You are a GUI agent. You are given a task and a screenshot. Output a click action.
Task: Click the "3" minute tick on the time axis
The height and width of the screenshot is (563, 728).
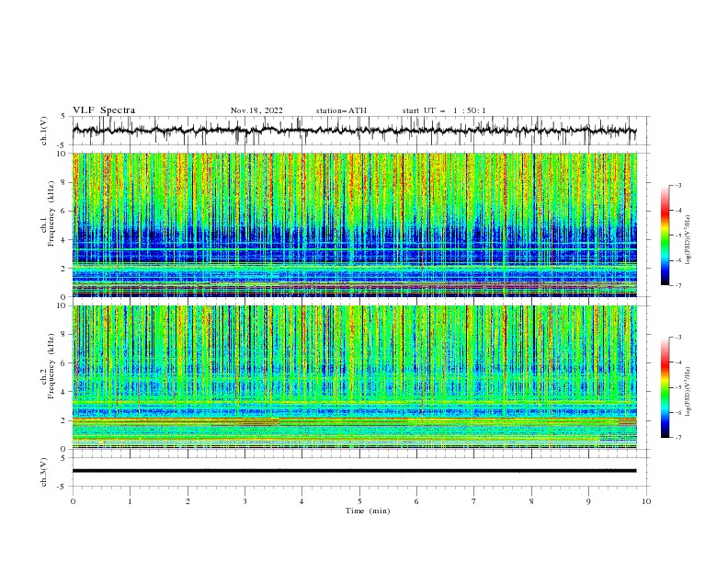click(x=245, y=501)
